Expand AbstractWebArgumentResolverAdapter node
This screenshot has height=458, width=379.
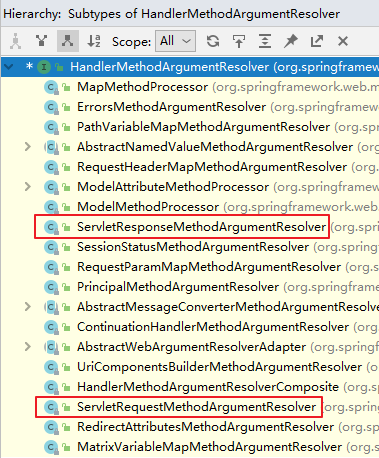[28, 347]
